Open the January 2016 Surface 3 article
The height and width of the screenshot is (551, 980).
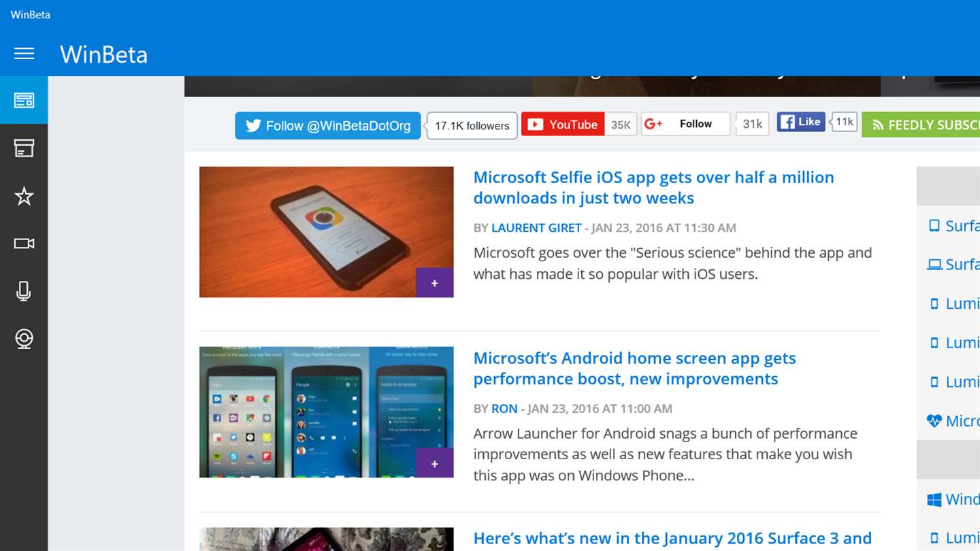[672, 539]
